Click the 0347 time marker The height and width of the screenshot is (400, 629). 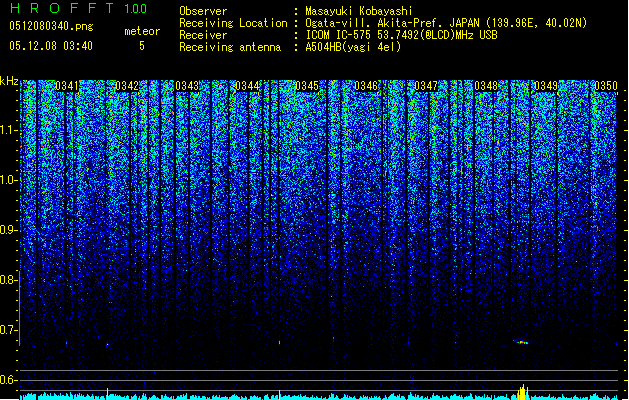[426, 86]
